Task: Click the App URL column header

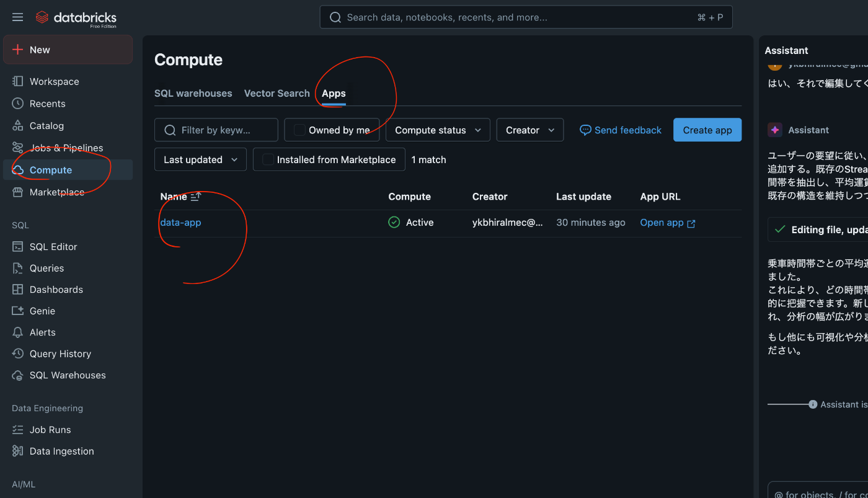Action: pos(660,197)
